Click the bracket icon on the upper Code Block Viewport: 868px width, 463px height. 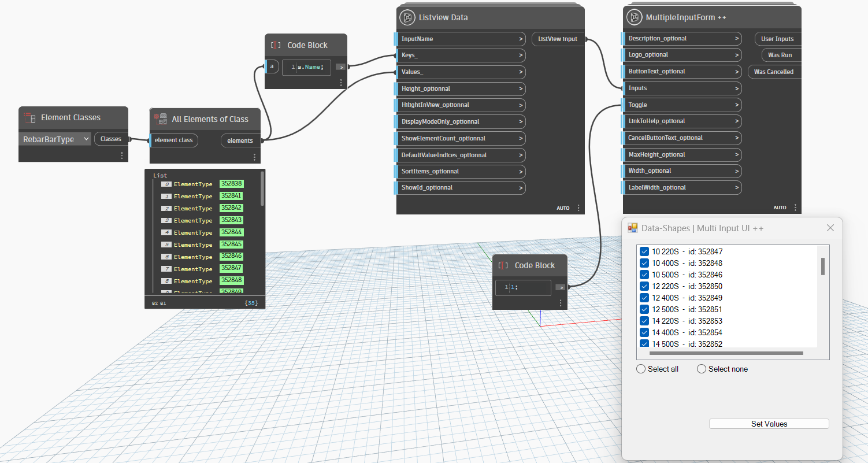pos(276,45)
